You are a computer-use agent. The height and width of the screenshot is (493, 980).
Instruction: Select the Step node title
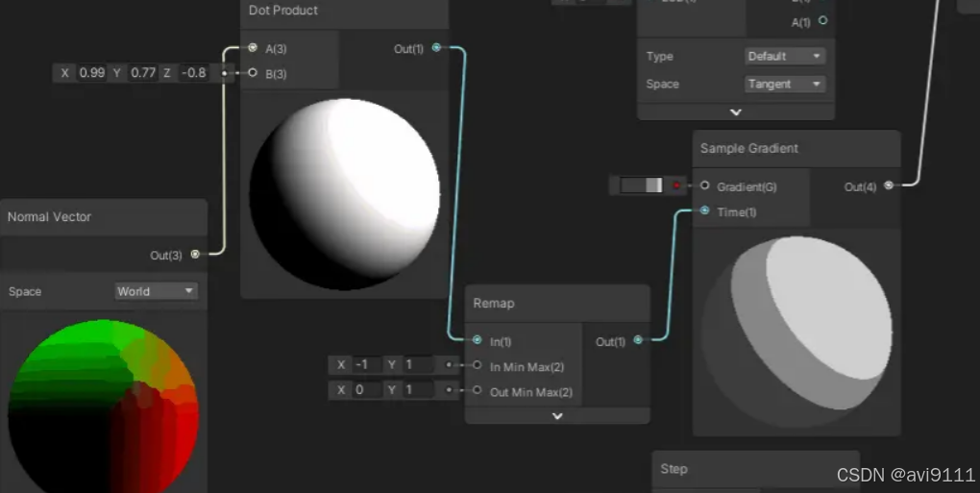pos(674,469)
